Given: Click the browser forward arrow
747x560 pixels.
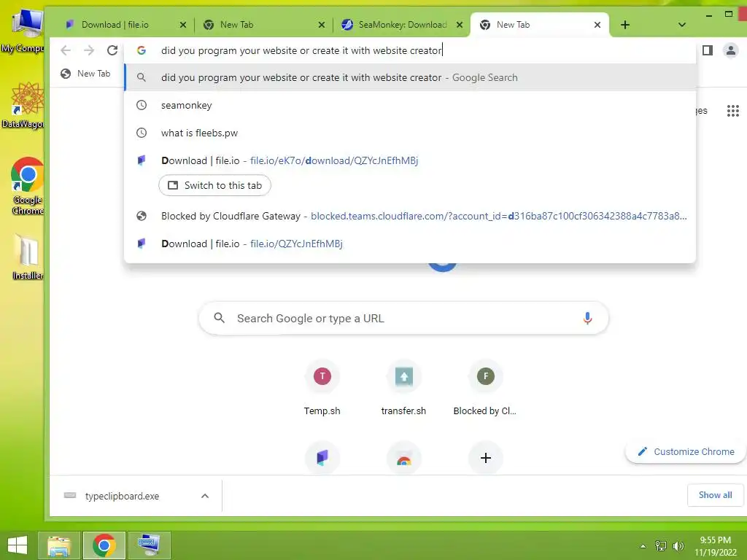Looking at the screenshot, I should coord(89,50).
